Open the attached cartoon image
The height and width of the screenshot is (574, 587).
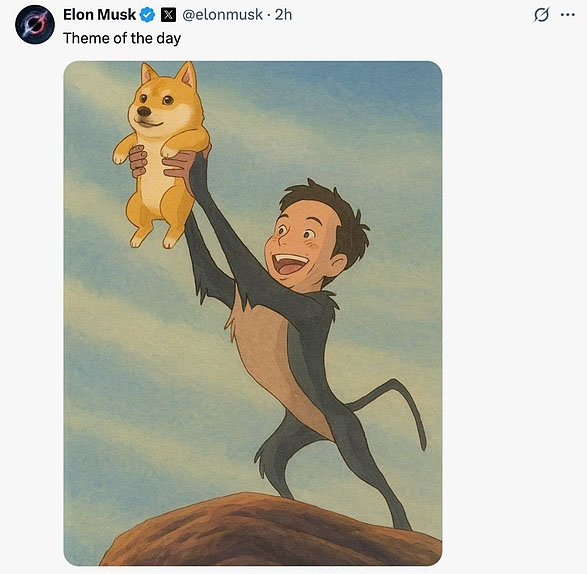click(253, 313)
